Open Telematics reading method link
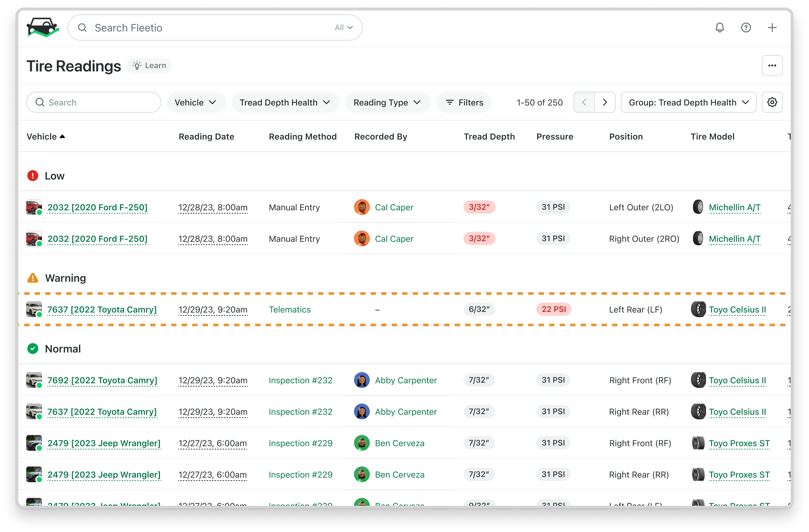The height and width of the screenshot is (532, 809). (290, 310)
